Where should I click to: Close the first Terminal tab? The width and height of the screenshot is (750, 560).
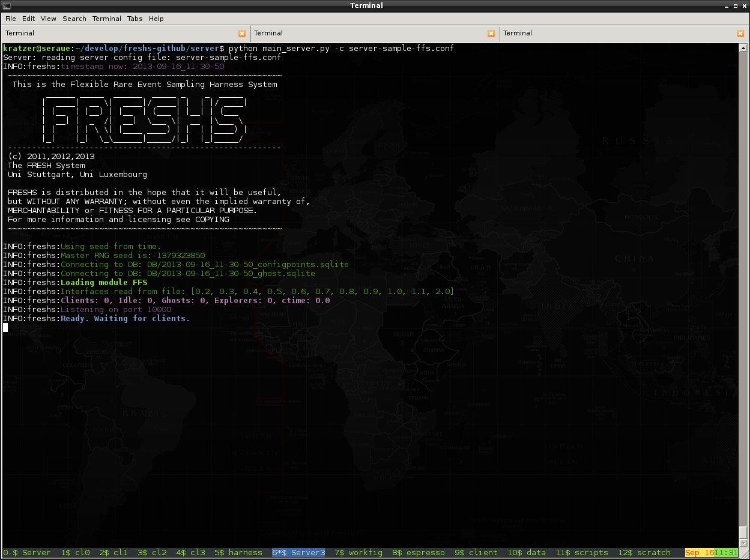242,34
